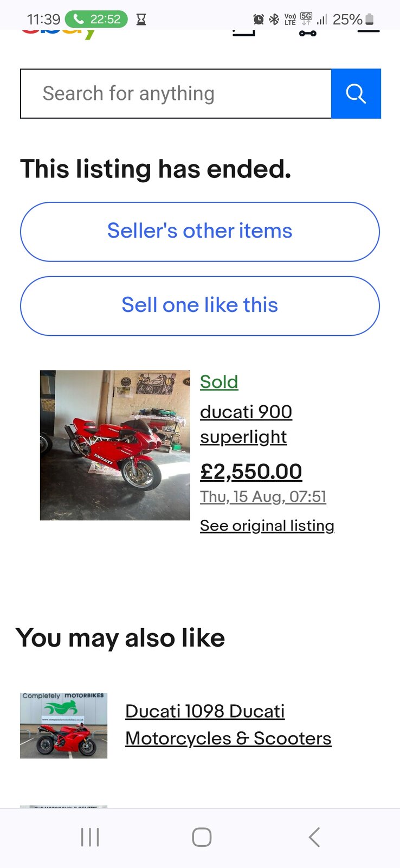400x868 pixels.
Task: Tap the alarm icon in status bar
Action: tap(259, 20)
